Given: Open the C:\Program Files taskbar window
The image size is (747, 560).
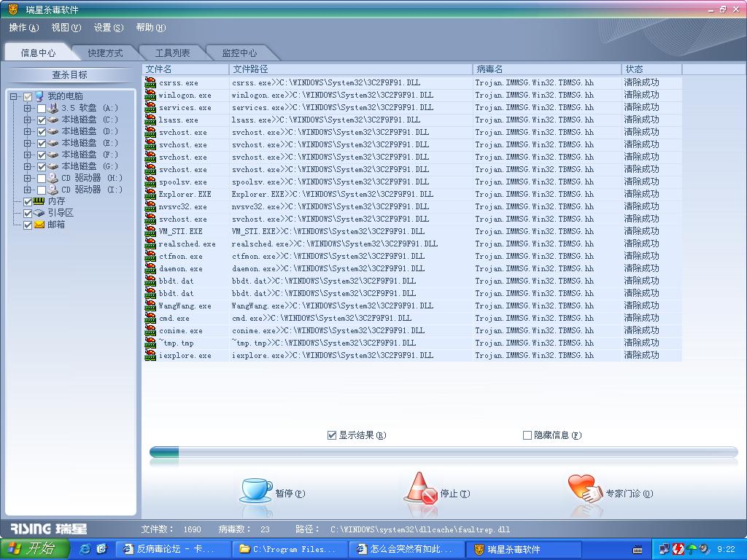Looking at the screenshot, I should (290, 549).
